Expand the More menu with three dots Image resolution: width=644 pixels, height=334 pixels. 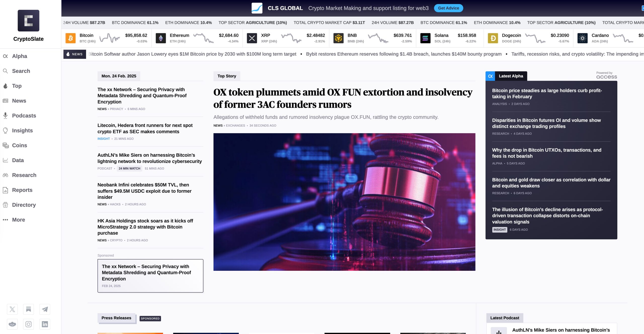(14, 220)
